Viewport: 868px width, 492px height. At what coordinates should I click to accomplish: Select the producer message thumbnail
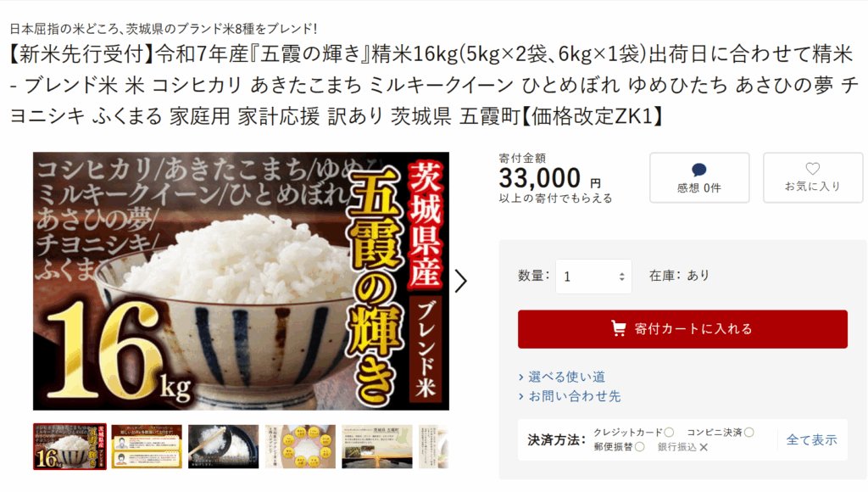[x=147, y=446]
